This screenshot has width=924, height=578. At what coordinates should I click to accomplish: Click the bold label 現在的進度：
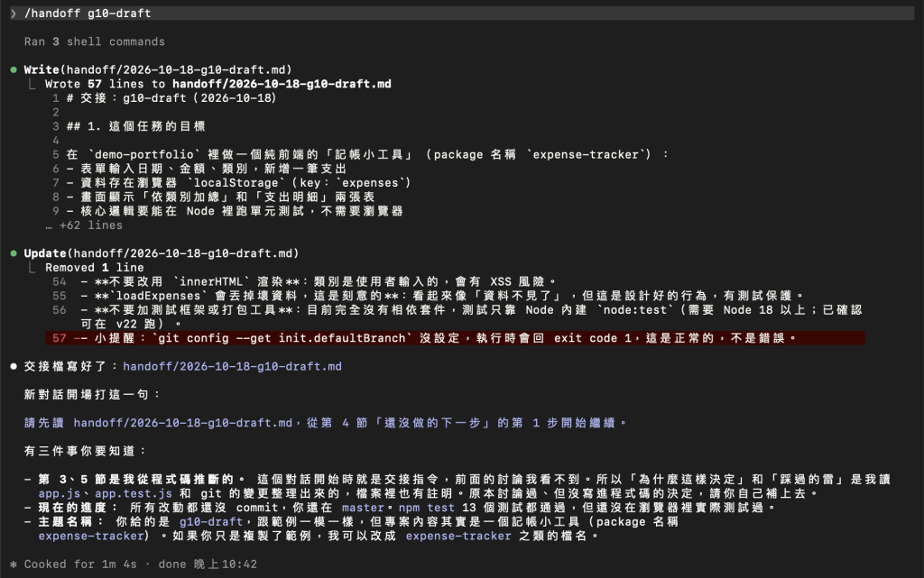point(78,508)
